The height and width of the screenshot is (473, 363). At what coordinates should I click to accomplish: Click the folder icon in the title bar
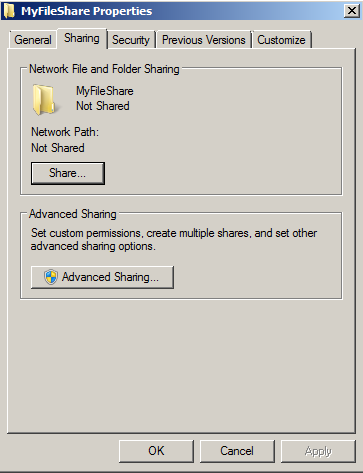(x=9, y=11)
